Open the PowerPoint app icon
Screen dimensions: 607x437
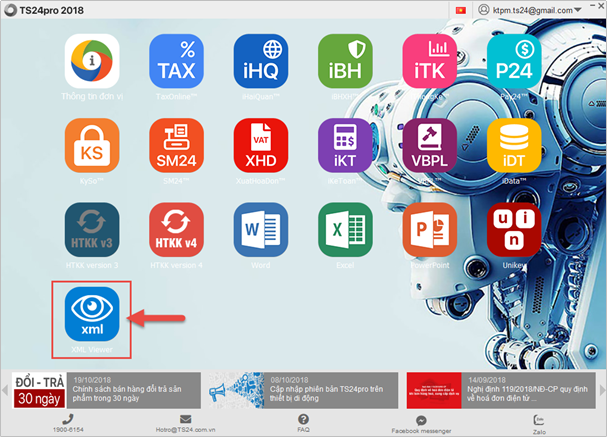[429, 230]
